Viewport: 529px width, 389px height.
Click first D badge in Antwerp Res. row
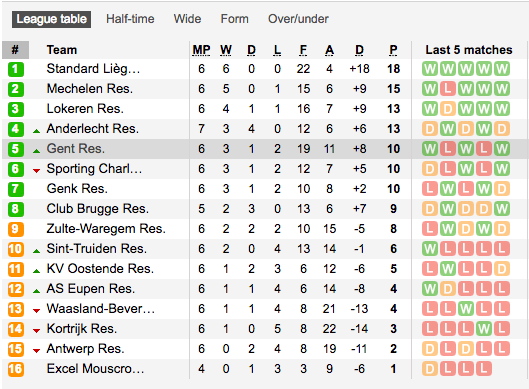(430, 349)
